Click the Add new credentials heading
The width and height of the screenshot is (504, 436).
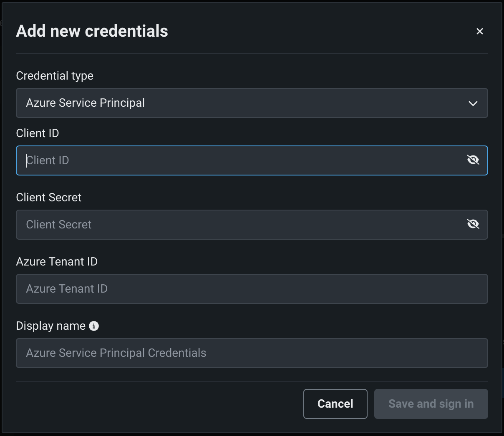pyautogui.click(x=92, y=31)
